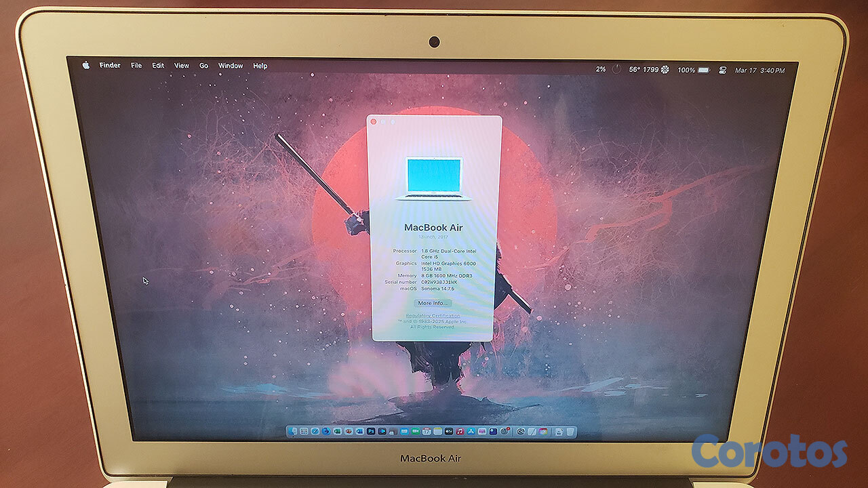Close the About This Mac window

coord(374,122)
